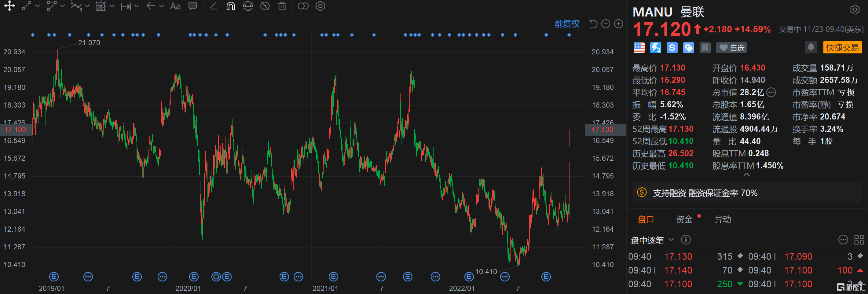Image resolution: width=868 pixels, height=294 pixels.
Task: Switch to 异动 tab
Action: click(723, 219)
